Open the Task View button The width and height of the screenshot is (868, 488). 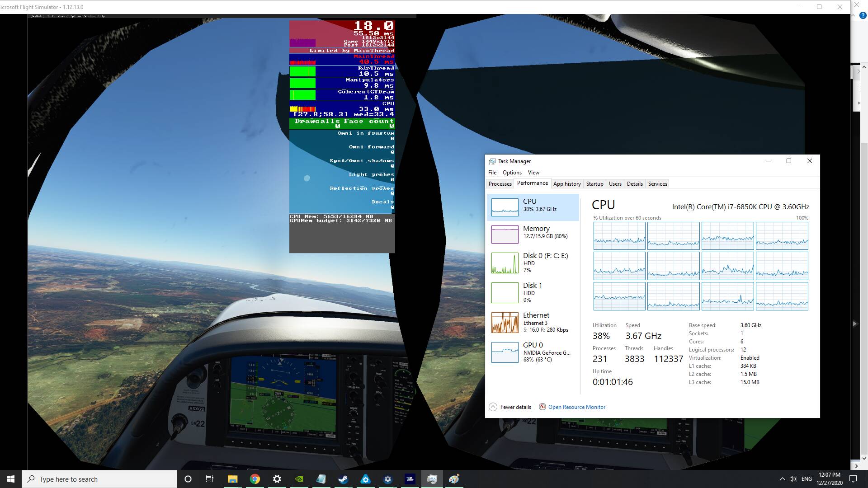click(210, 479)
